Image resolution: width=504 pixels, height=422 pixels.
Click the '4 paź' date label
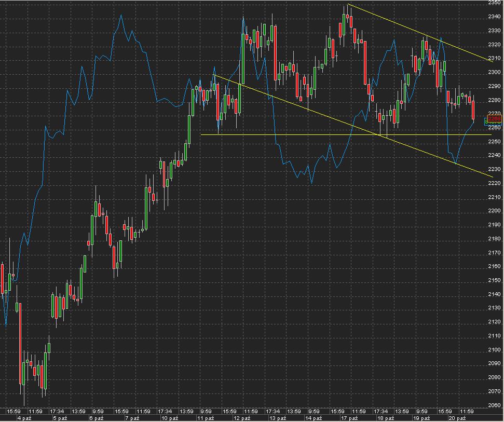[x=24, y=418]
